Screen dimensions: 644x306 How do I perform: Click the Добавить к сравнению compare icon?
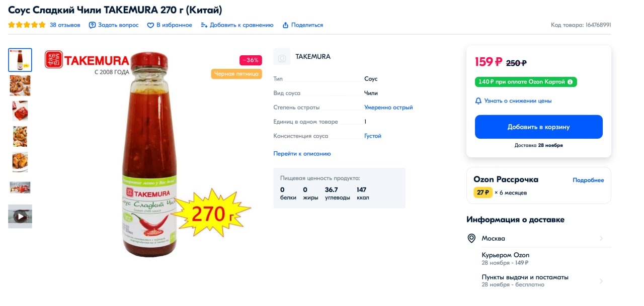(204, 25)
